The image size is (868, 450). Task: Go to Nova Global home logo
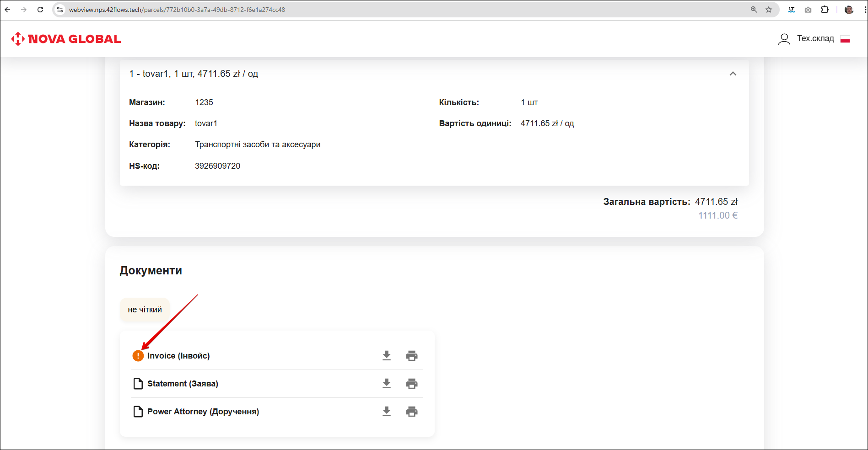coord(66,39)
